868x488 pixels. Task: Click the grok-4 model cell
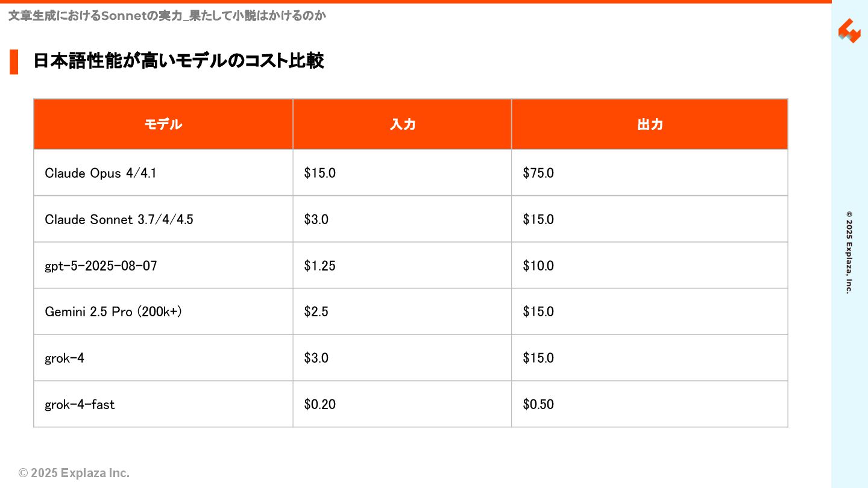click(x=163, y=358)
